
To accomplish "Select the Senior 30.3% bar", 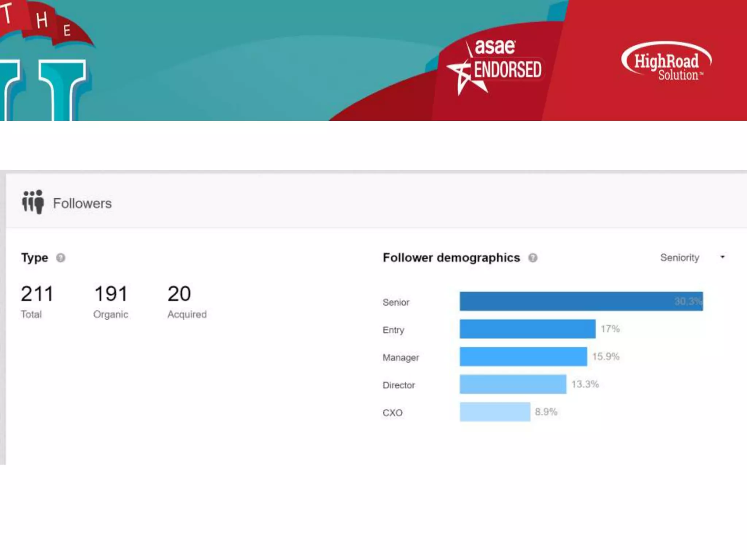I will (x=581, y=301).
